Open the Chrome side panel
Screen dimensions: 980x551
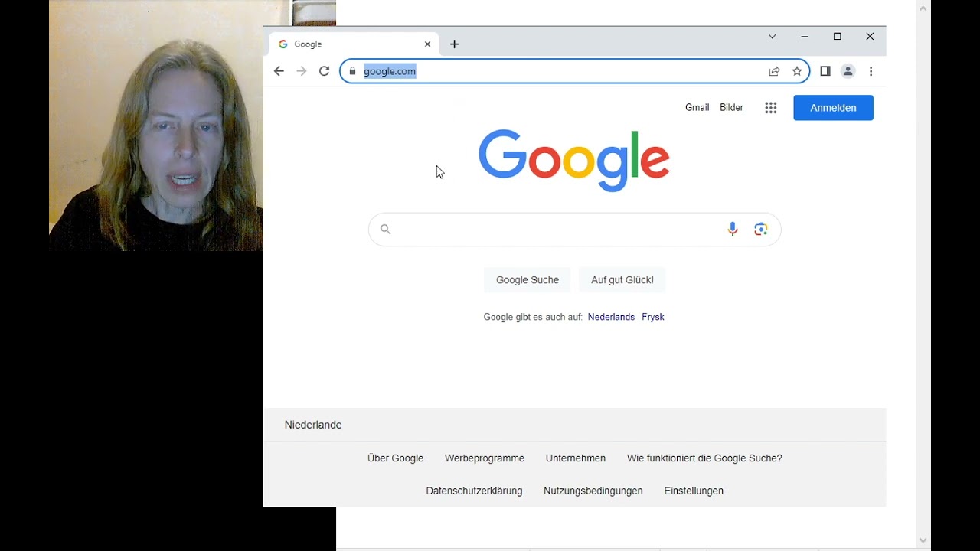pos(825,71)
